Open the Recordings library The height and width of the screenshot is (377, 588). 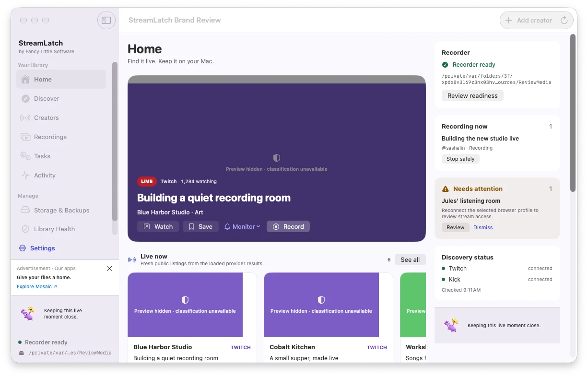(x=61, y=137)
